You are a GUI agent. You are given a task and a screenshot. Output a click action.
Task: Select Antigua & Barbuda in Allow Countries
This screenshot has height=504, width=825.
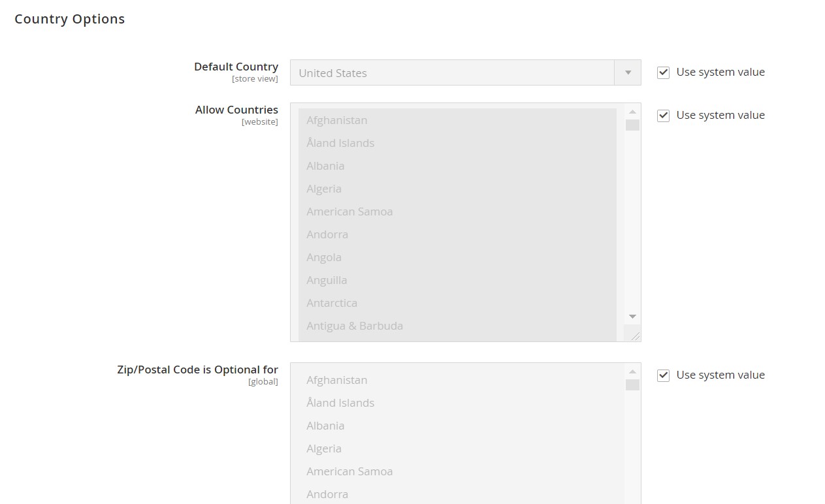pos(355,326)
